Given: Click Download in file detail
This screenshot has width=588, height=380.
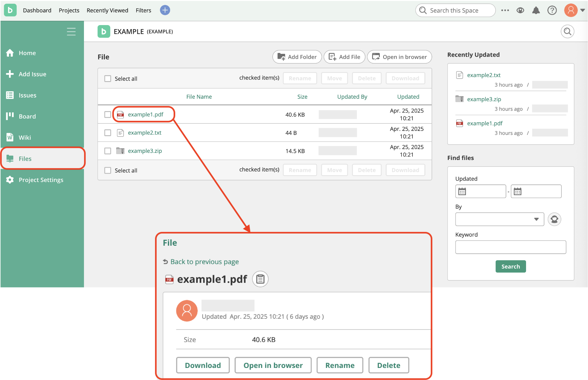Looking at the screenshot, I should 203,365.
